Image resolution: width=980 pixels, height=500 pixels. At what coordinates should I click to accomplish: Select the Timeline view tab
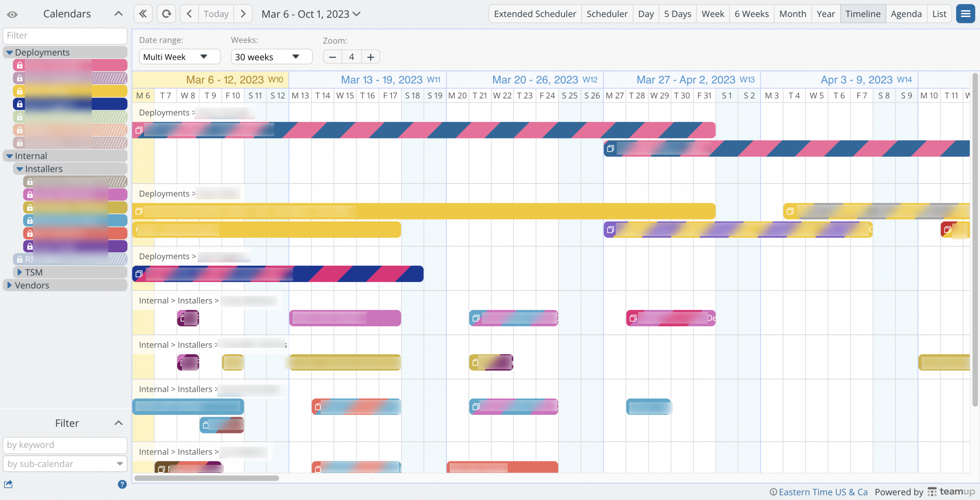(863, 13)
